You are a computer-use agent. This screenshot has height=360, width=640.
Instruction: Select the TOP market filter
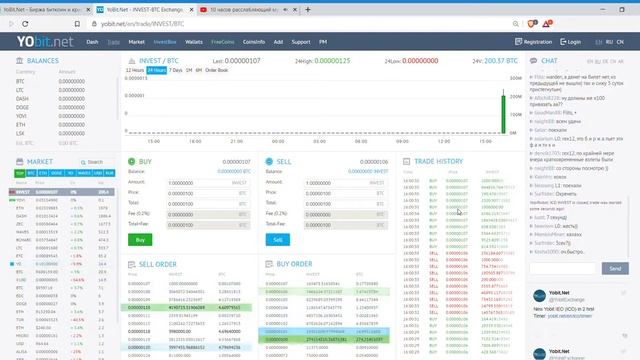pos(20,173)
